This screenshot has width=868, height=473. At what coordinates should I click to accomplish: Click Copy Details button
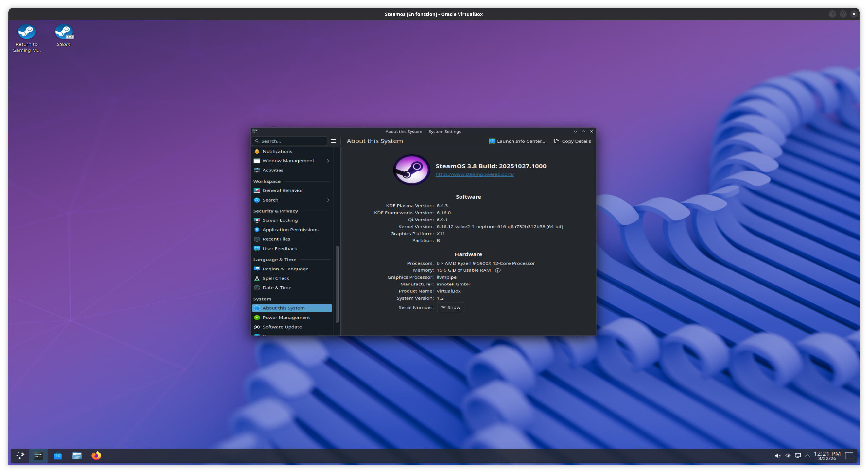(x=572, y=141)
